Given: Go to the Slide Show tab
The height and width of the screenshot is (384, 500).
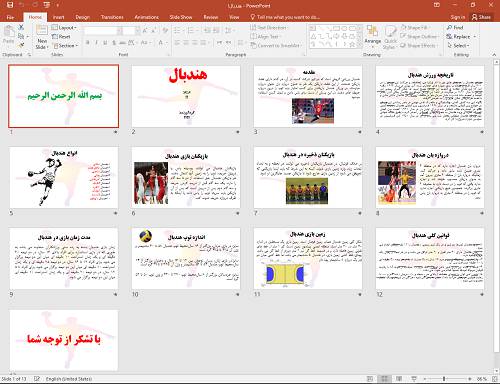Looking at the screenshot, I should click(x=181, y=17).
